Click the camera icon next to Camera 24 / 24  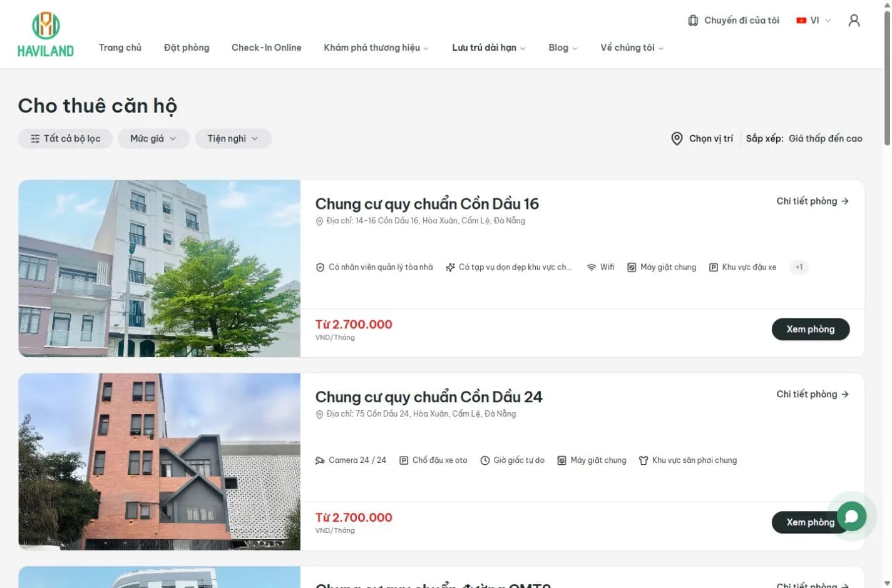click(x=320, y=460)
